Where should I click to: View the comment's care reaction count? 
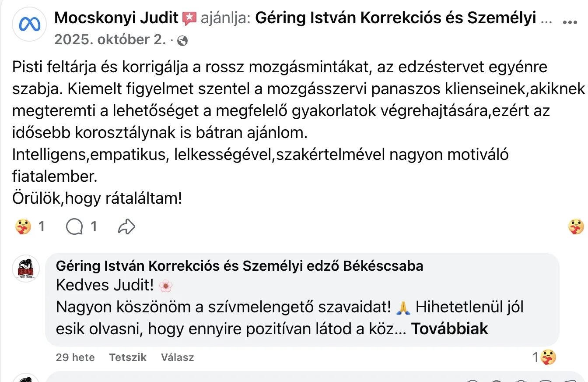544,357
